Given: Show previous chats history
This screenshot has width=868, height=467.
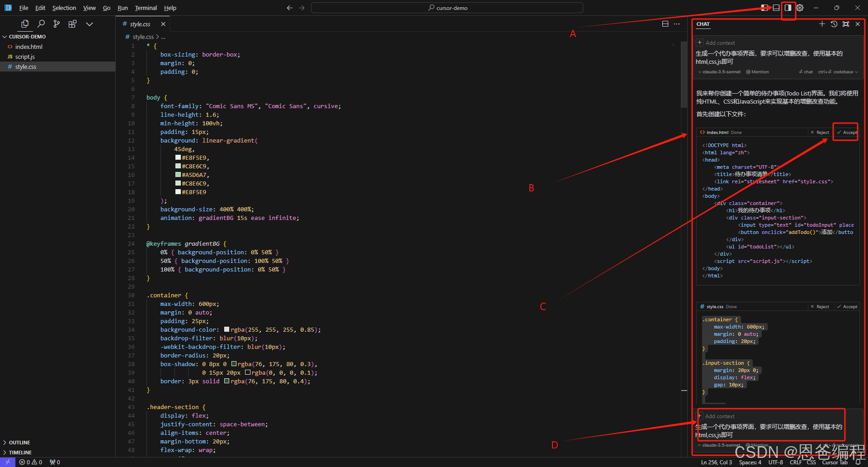Looking at the screenshot, I should click(x=834, y=24).
